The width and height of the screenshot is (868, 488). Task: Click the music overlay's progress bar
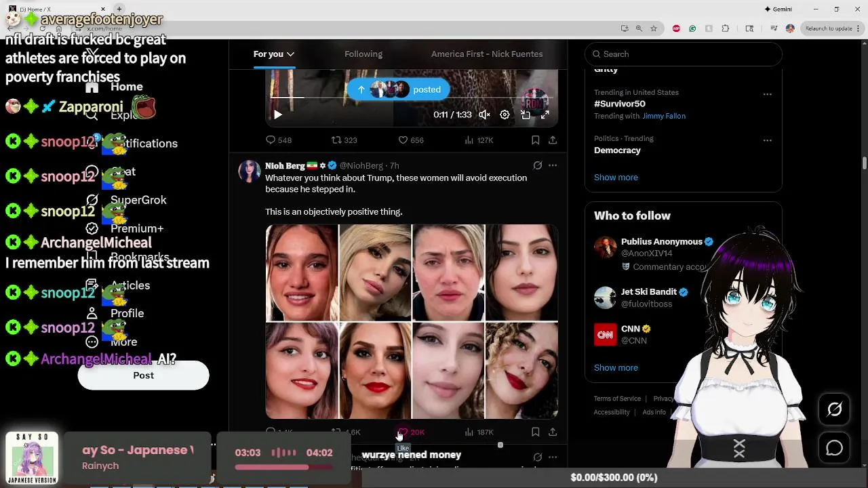click(x=283, y=467)
